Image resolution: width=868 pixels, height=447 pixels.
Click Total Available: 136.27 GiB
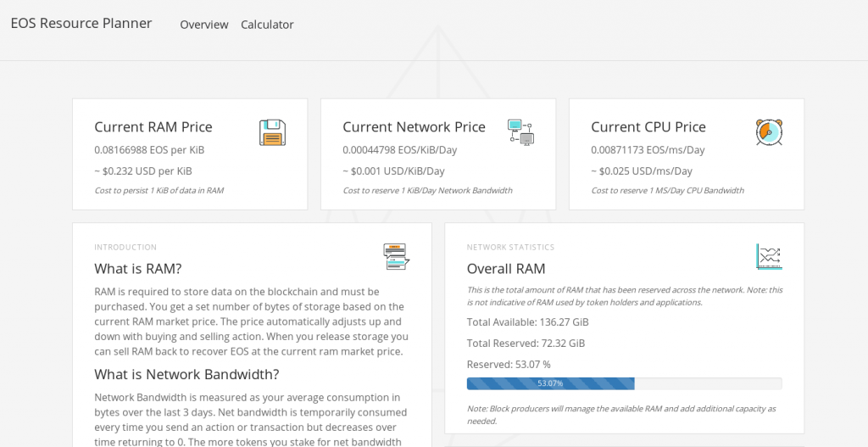[527, 322]
